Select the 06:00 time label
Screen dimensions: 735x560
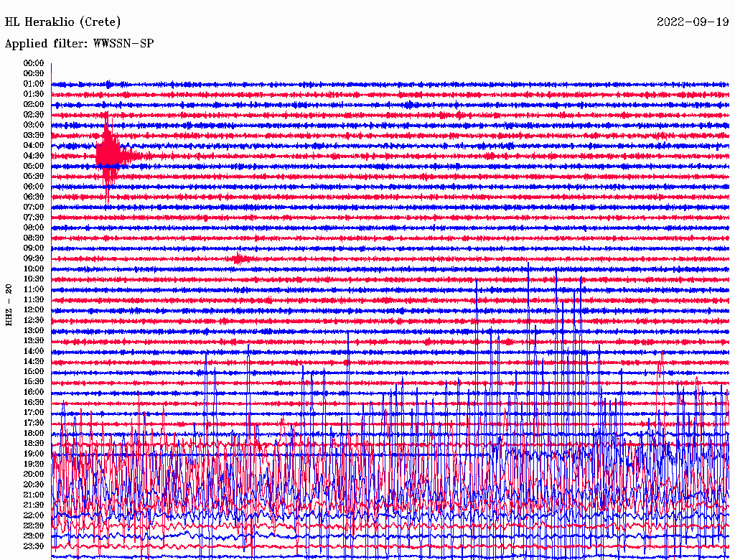pos(34,187)
